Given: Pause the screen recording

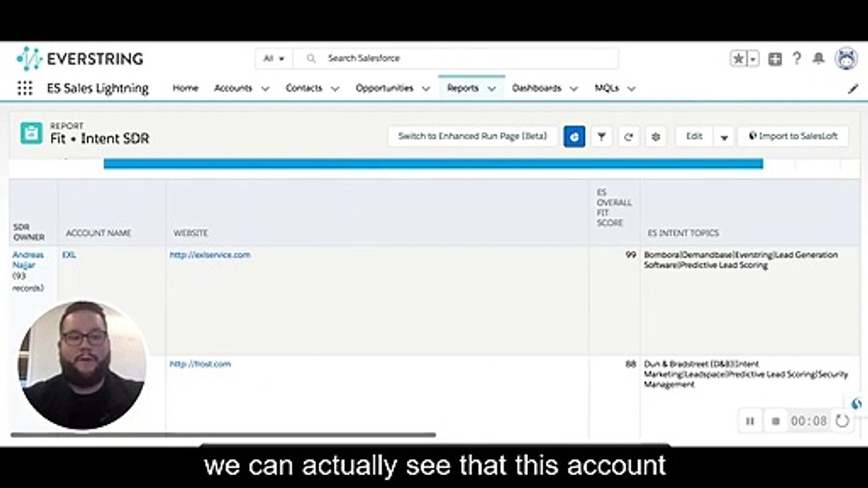Looking at the screenshot, I should tap(750, 421).
